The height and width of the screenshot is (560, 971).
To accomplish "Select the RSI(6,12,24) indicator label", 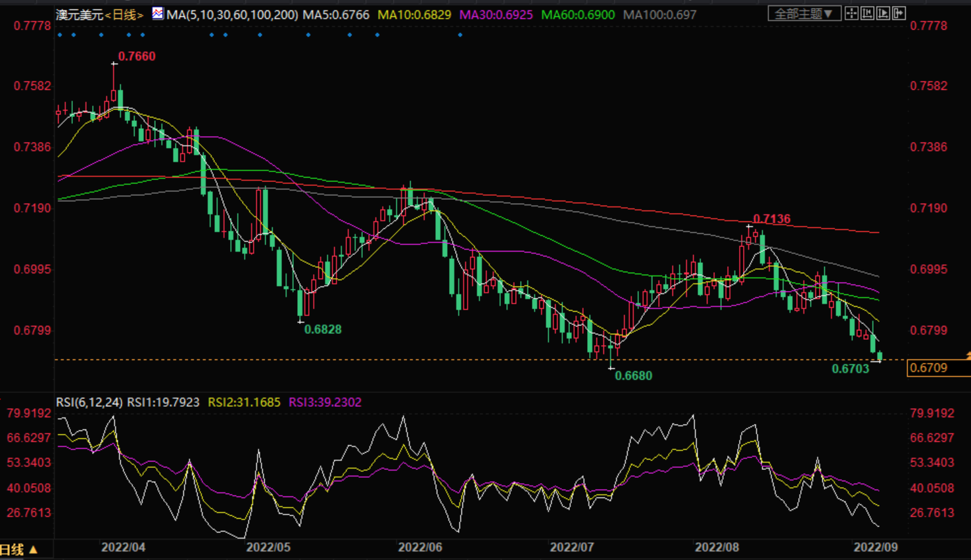I will [x=89, y=402].
